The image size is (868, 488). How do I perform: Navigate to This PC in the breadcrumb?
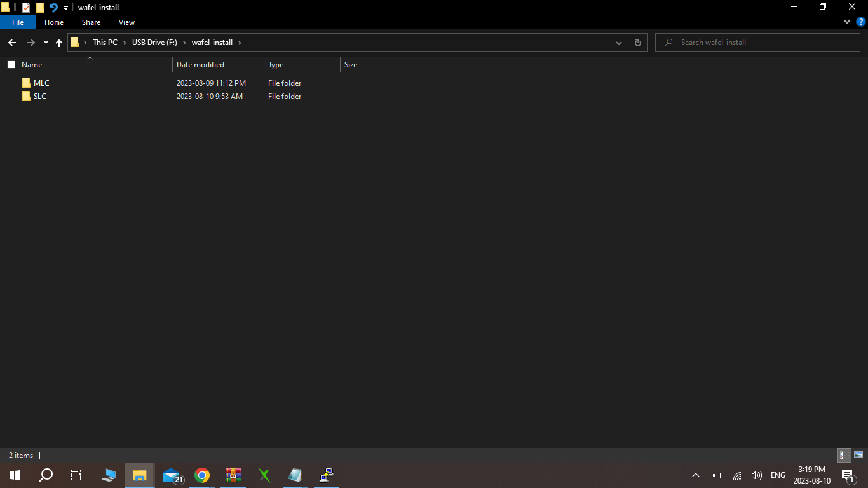[105, 43]
